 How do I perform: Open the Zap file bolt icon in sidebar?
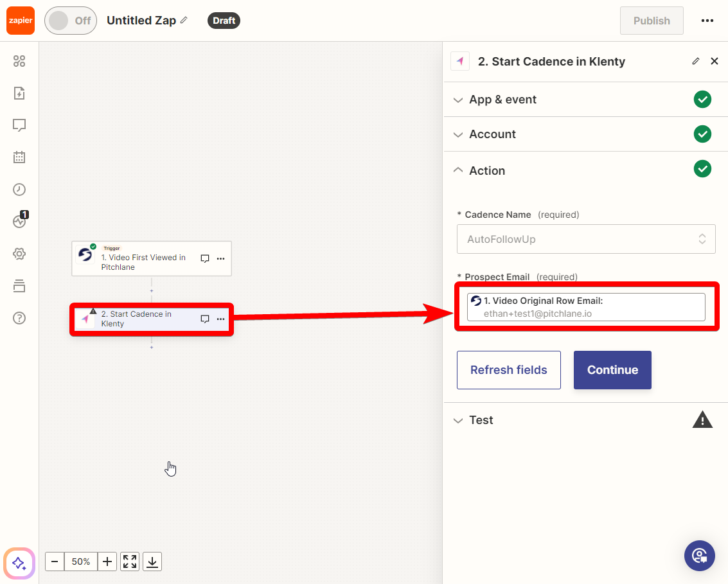tap(19, 93)
